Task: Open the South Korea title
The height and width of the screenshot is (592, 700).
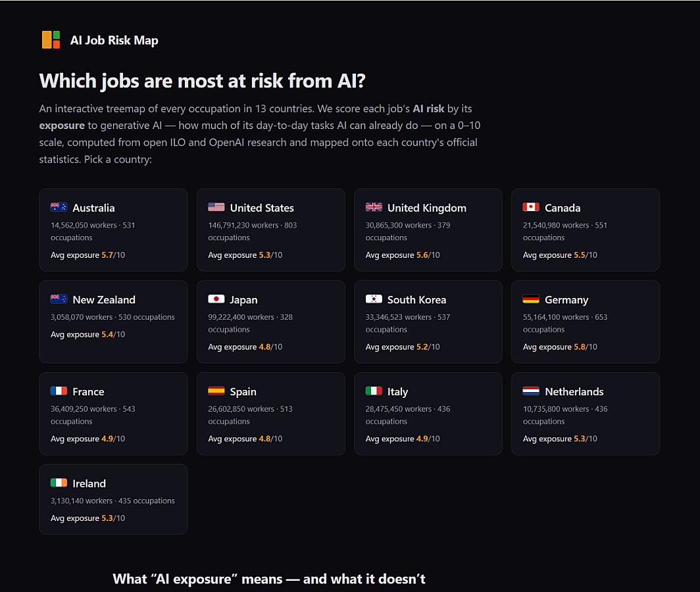Action: click(416, 300)
